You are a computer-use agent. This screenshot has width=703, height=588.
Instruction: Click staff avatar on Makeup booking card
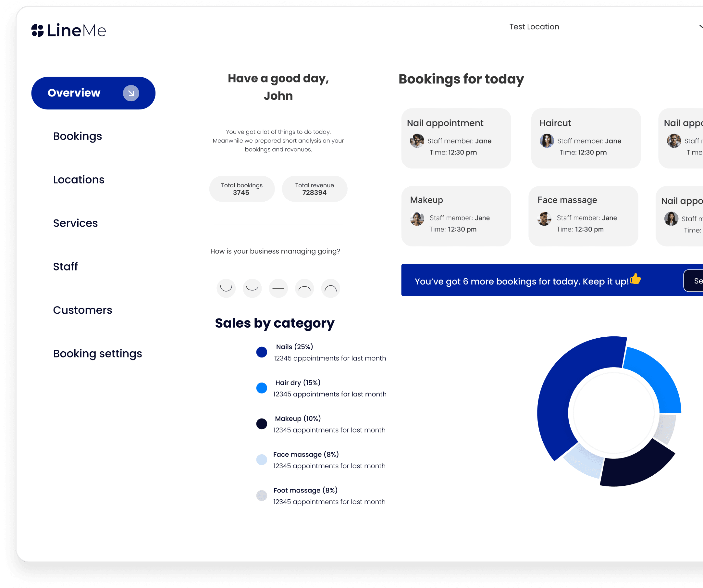click(x=417, y=219)
